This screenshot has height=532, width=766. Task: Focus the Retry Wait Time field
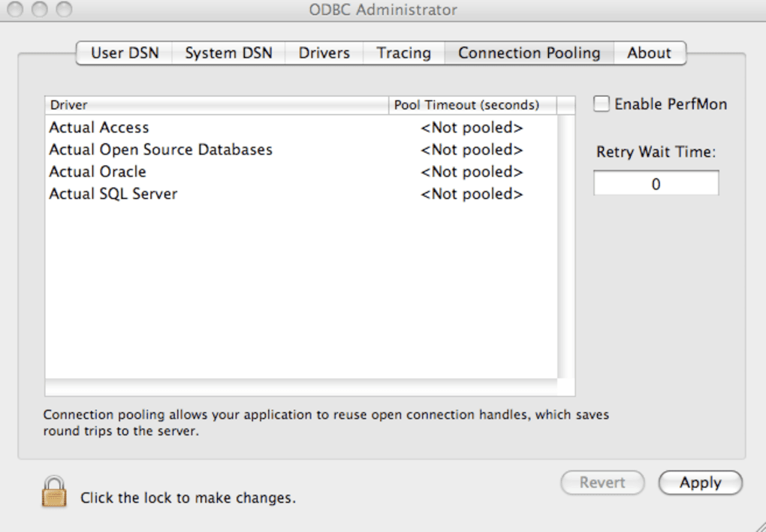656,184
